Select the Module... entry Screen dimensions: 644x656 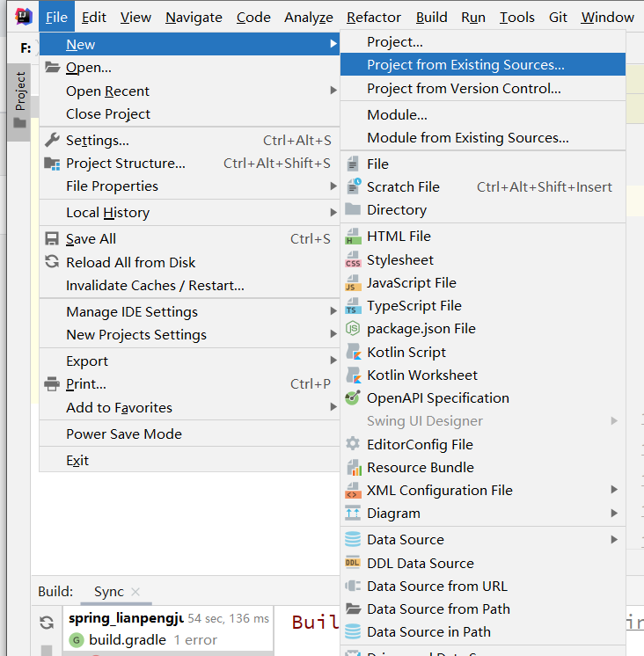click(483, 114)
